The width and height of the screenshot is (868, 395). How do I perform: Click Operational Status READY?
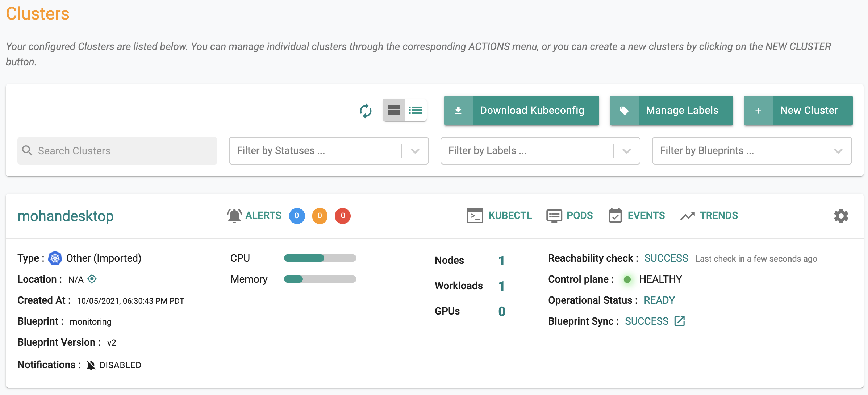(659, 300)
